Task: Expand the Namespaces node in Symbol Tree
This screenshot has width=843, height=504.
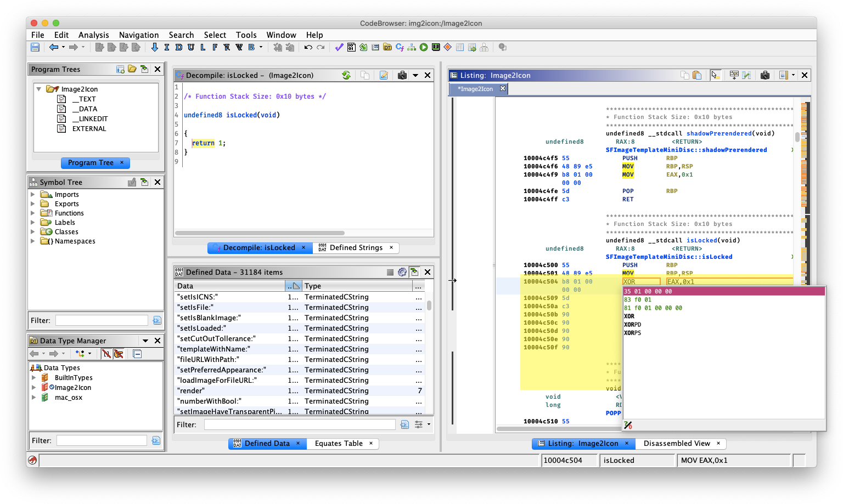Action: pyautogui.click(x=33, y=241)
